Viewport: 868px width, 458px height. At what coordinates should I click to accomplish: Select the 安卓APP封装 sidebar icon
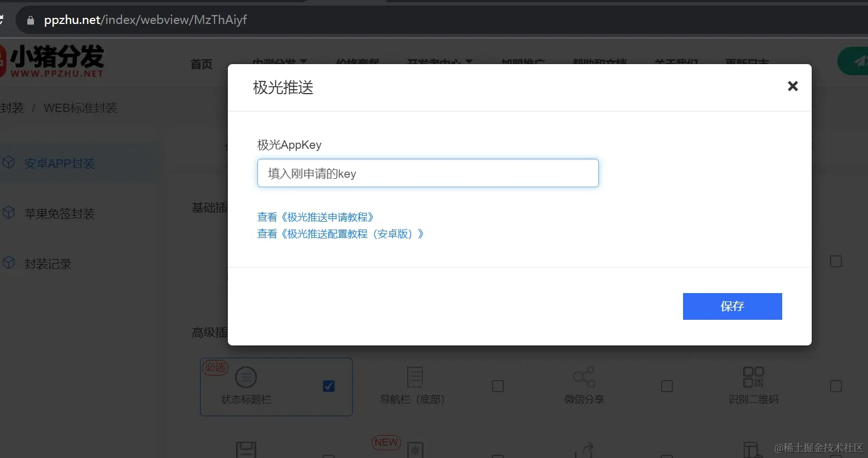click(x=9, y=163)
